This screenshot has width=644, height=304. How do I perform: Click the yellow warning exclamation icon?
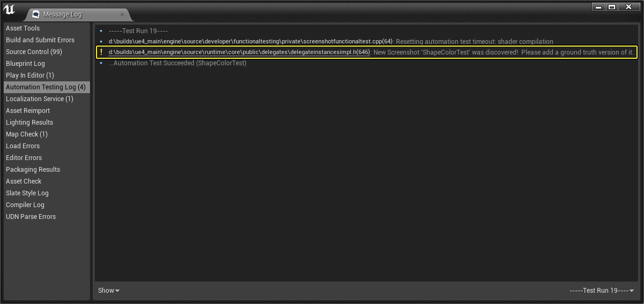click(101, 52)
